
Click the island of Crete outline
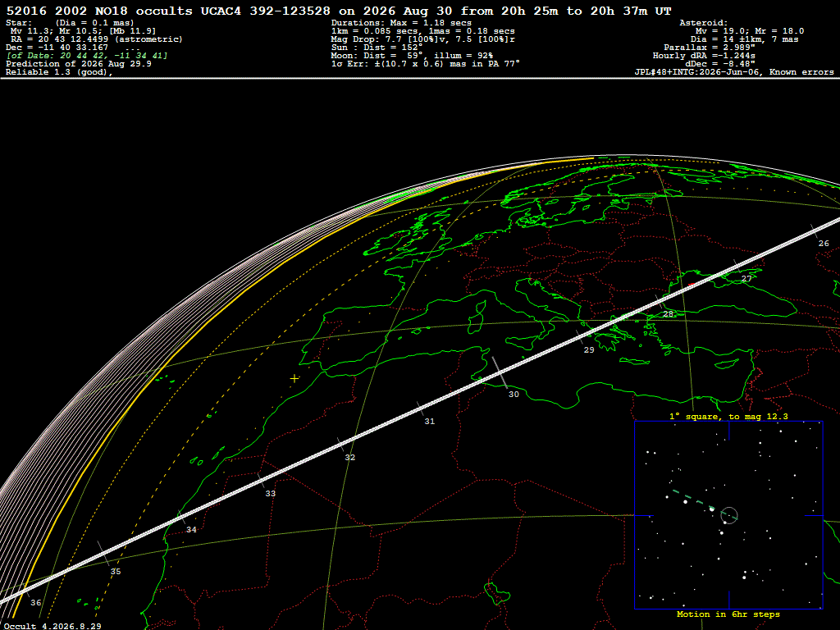click(635, 361)
